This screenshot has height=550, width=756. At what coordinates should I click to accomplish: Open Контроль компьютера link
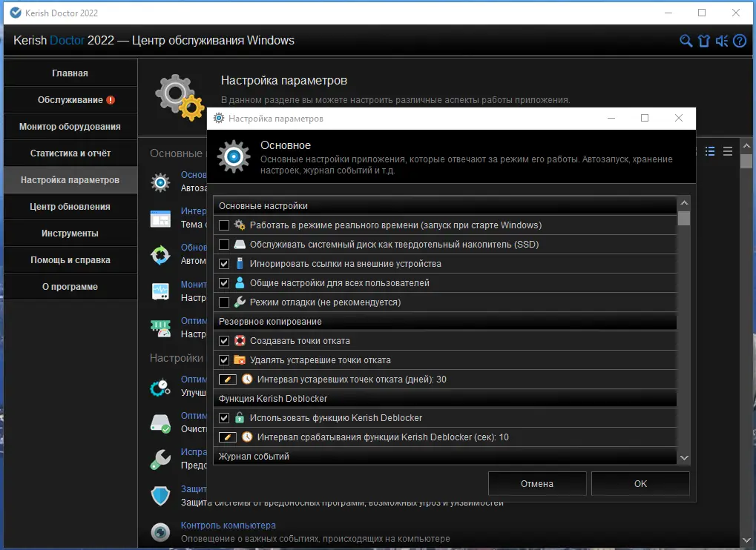coord(229,526)
